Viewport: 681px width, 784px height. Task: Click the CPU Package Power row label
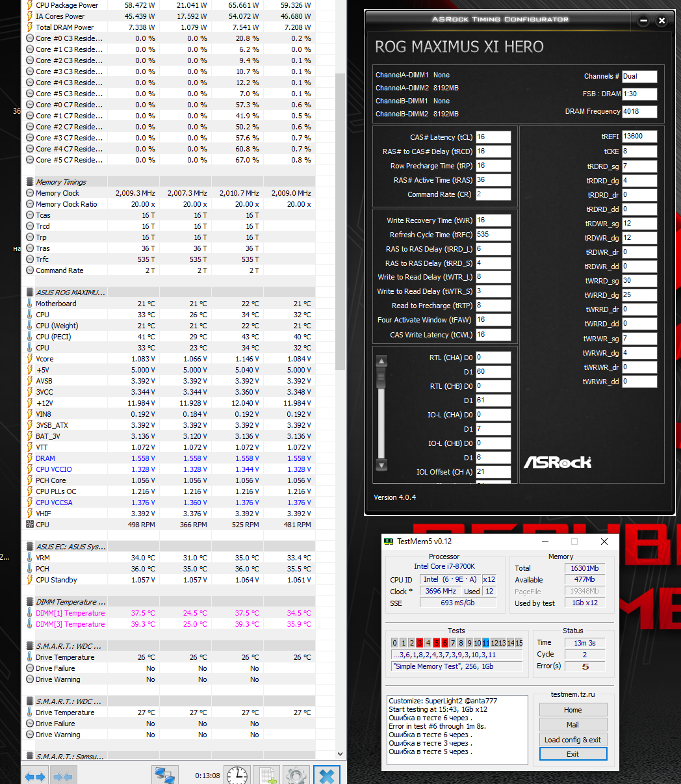coord(67,5)
